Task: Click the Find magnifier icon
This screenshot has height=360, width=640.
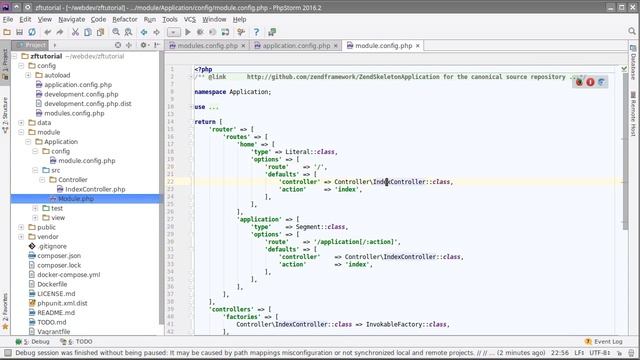Action: click(x=116, y=32)
